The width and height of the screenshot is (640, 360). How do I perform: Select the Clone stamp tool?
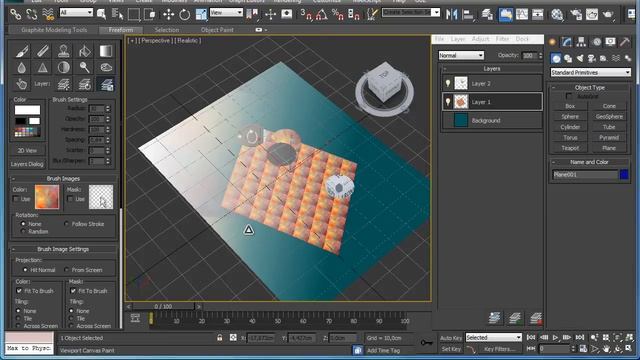click(x=64, y=51)
